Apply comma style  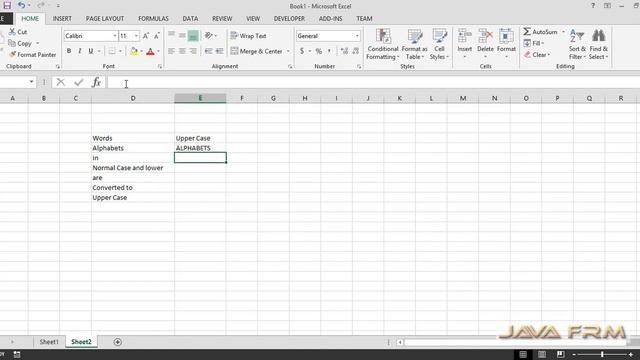(x=329, y=51)
